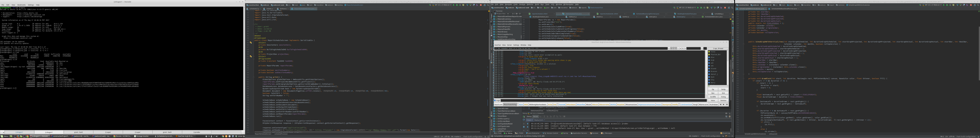Click the Sendfile button in HexChat
The image size is (980, 138).
713,97
